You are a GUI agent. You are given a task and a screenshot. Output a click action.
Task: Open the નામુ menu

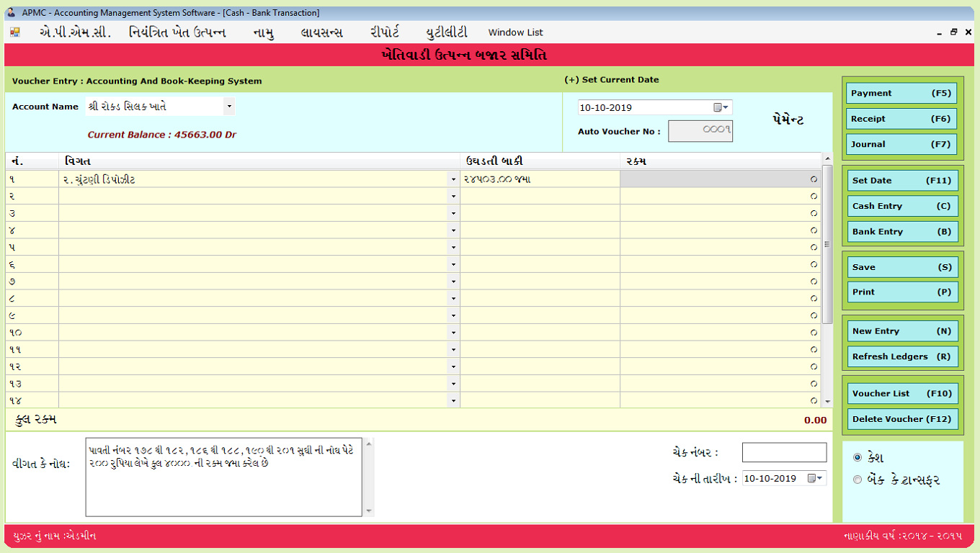(263, 32)
